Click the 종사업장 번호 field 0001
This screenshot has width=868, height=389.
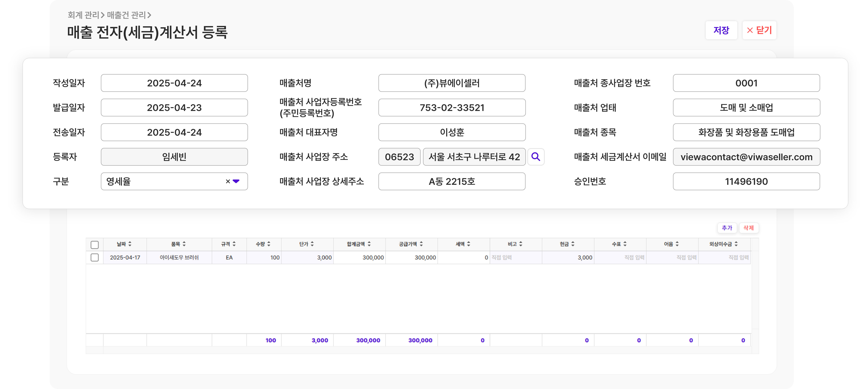pyautogui.click(x=746, y=83)
